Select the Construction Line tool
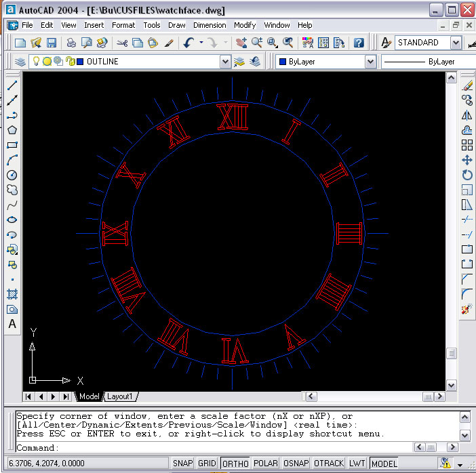 tap(12, 100)
